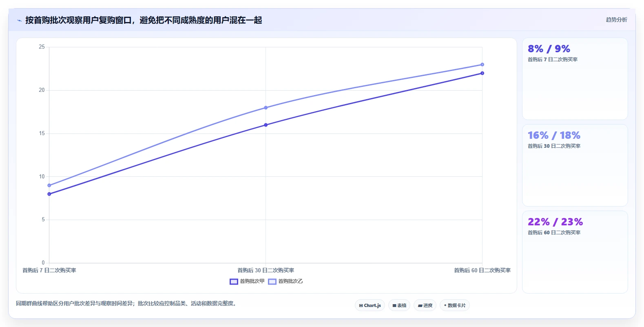Open the 16% / 18% stat card
Screen dimensions: 644x327
point(575,165)
